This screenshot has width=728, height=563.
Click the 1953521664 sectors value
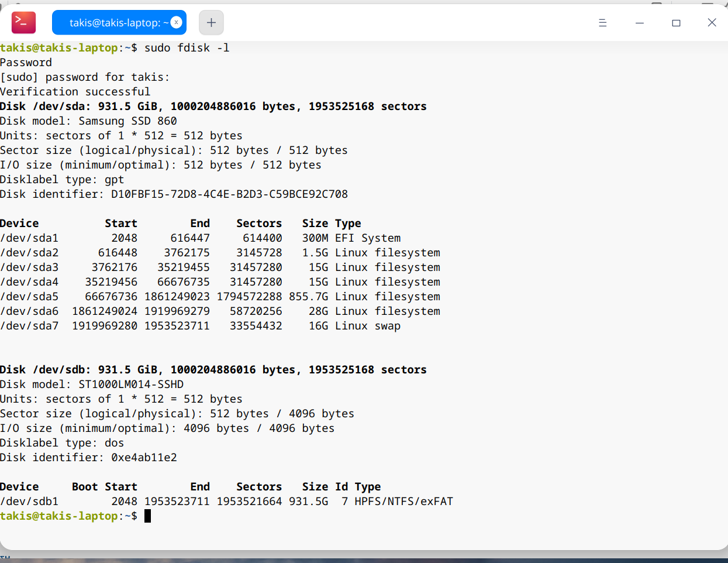coord(250,501)
